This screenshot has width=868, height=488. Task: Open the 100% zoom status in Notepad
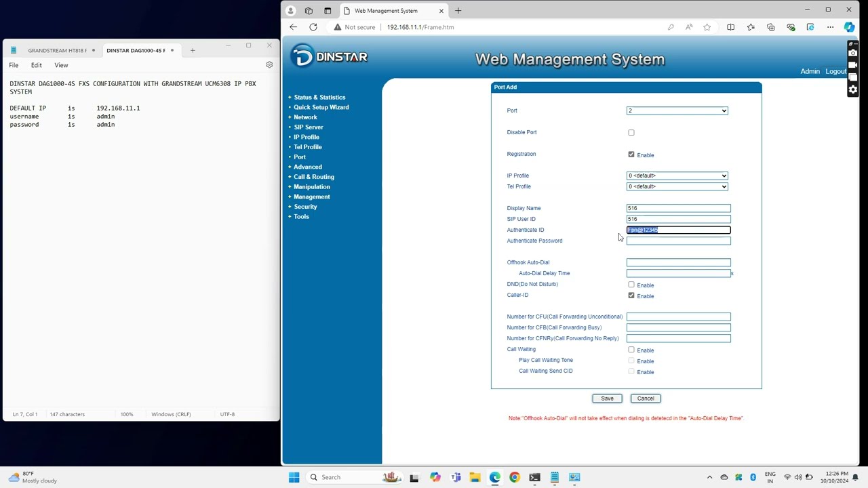(x=127, y=414)
